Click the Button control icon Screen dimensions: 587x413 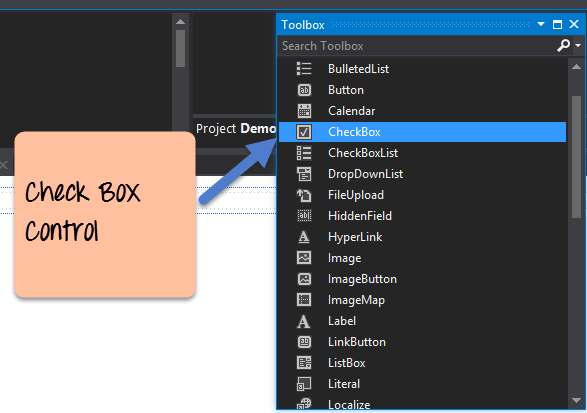coord(304,90)
